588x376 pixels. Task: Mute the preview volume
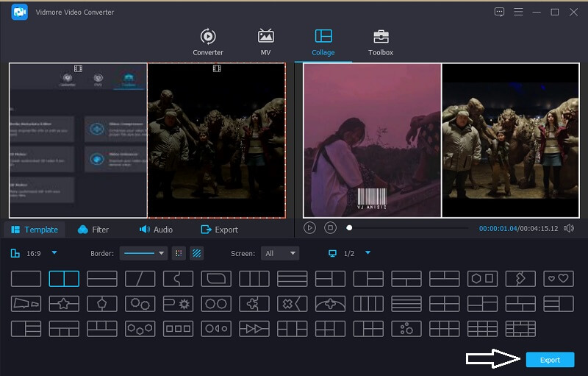pos(568,228)
